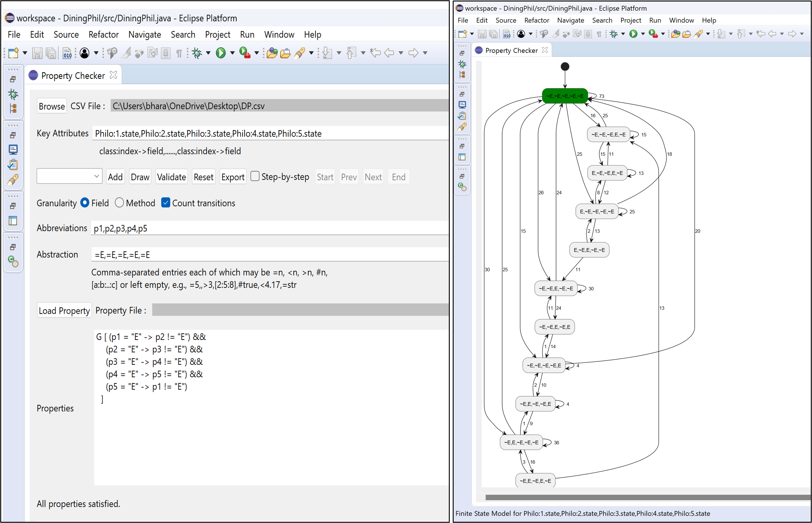This screenshot has height=523, width=812.
Task: Select the Method granularity radio button
Action: pos(119,203)
